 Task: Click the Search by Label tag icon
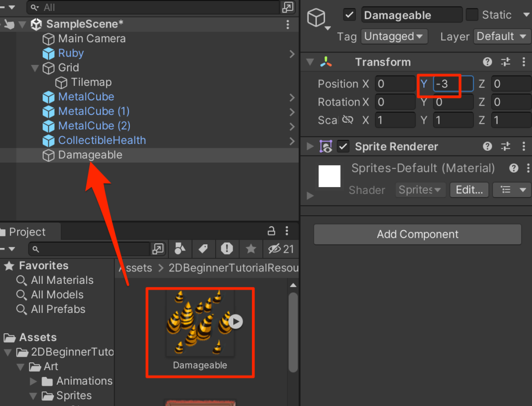[x=203, y=249]
